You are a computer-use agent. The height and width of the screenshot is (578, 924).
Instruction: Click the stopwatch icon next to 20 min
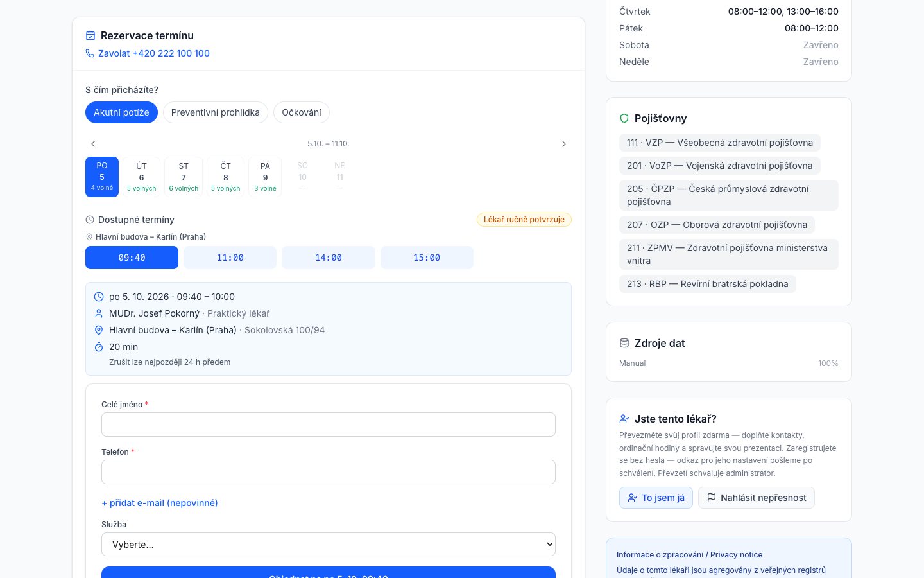[x=99, y=347]
